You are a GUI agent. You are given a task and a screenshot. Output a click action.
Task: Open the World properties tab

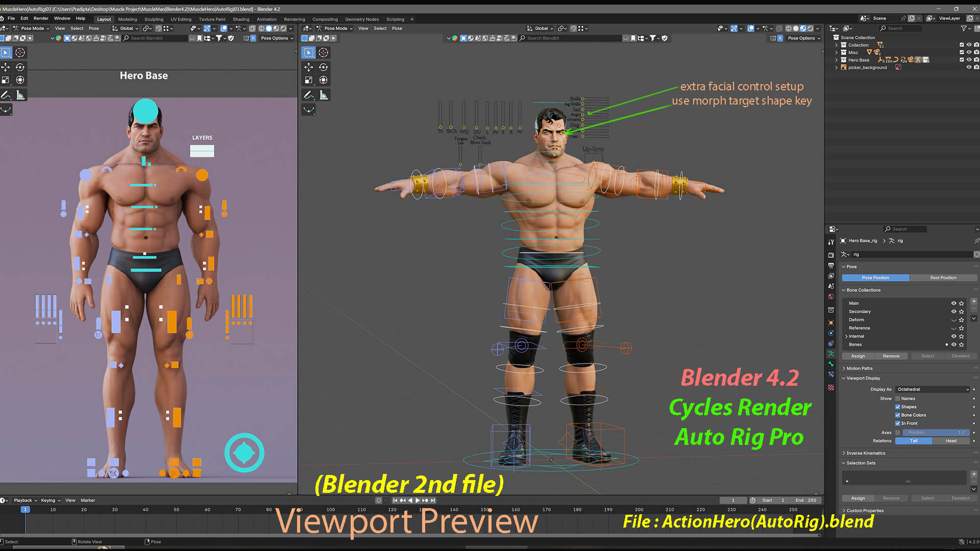(831, 296)
